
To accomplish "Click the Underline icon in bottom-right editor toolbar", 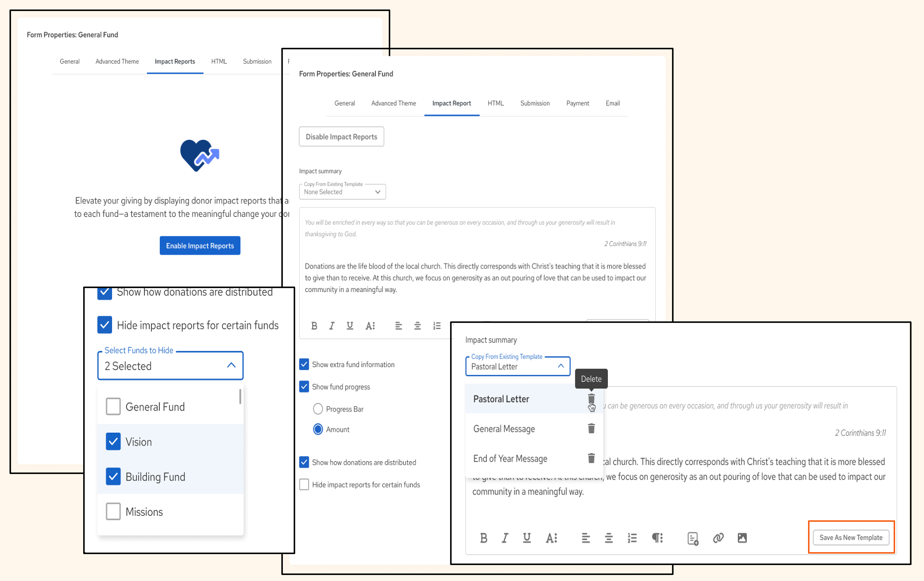I will click(527, 538).
